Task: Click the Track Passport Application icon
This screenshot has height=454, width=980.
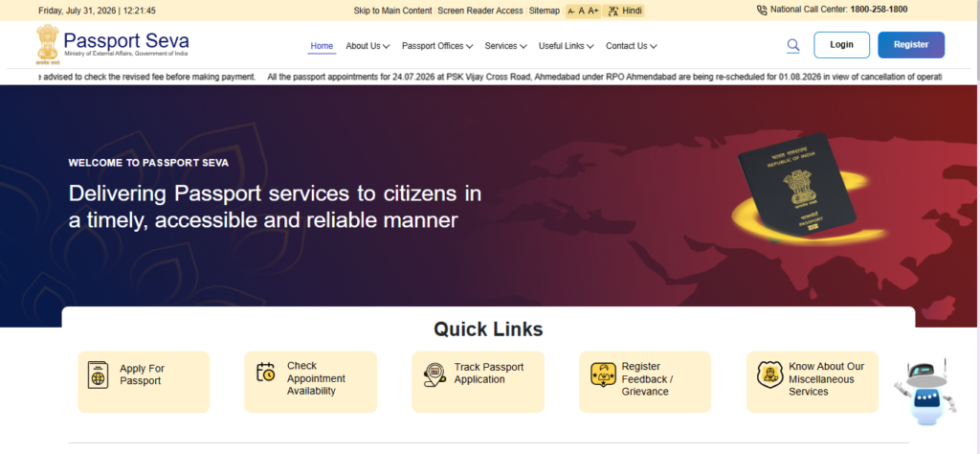Action: point(434,375)
